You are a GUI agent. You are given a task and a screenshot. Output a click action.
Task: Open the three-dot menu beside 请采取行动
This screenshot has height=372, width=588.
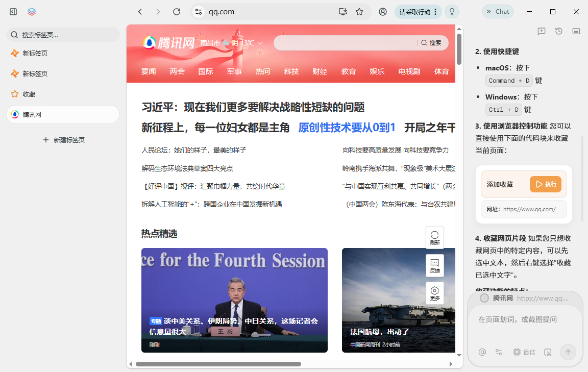point(435,12)
